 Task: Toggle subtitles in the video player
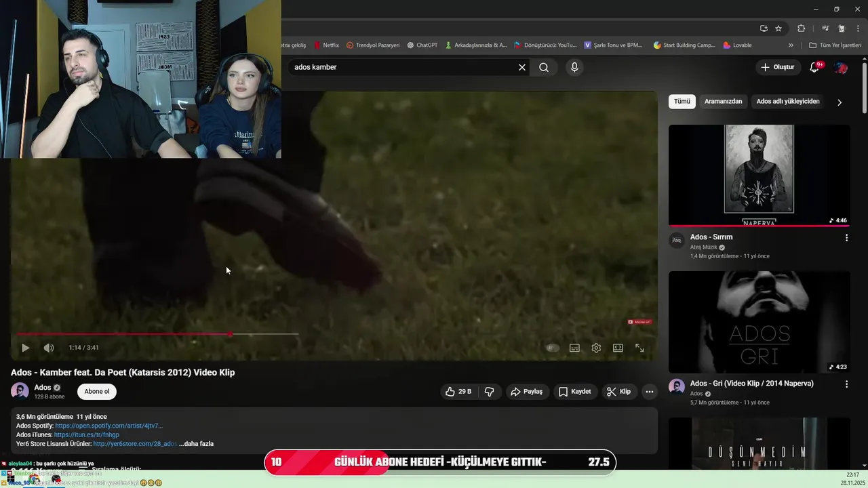[x=574, y=348]
